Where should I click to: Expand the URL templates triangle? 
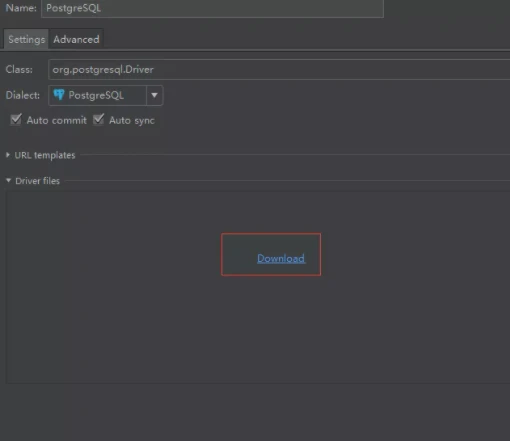tap(8, 155)
